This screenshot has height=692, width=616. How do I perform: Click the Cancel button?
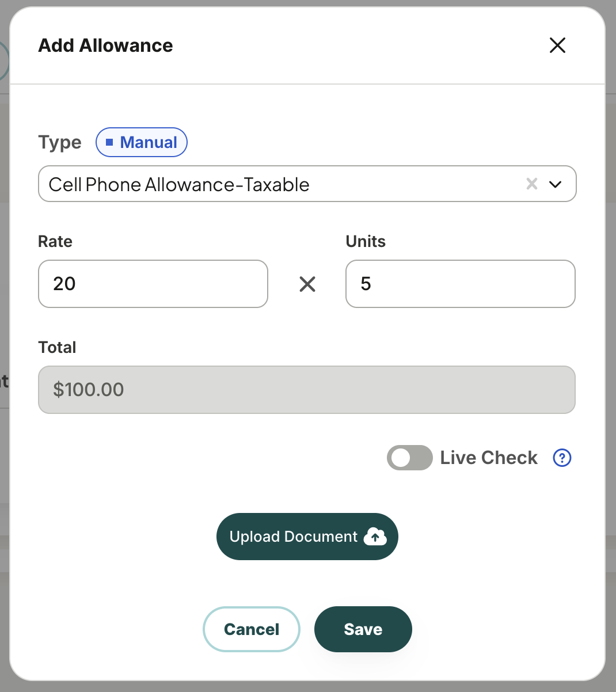(x=252, y=629)
